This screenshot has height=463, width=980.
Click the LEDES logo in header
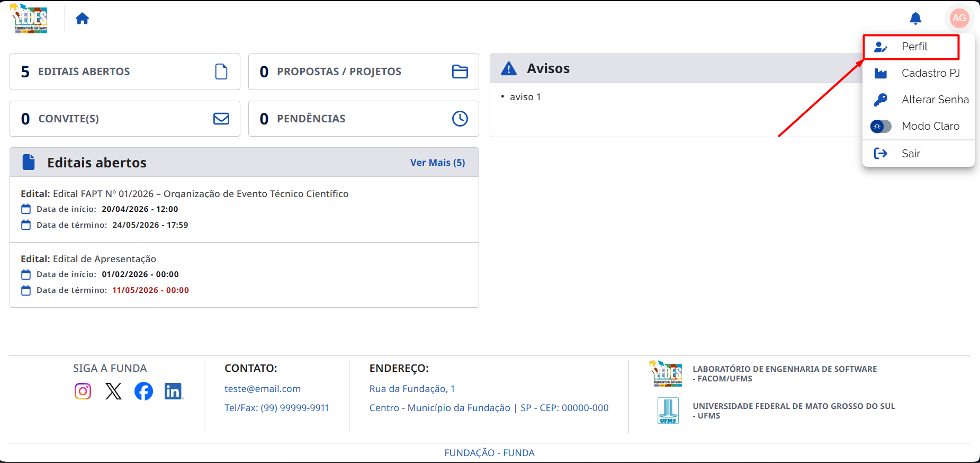[x=29, y=19]
